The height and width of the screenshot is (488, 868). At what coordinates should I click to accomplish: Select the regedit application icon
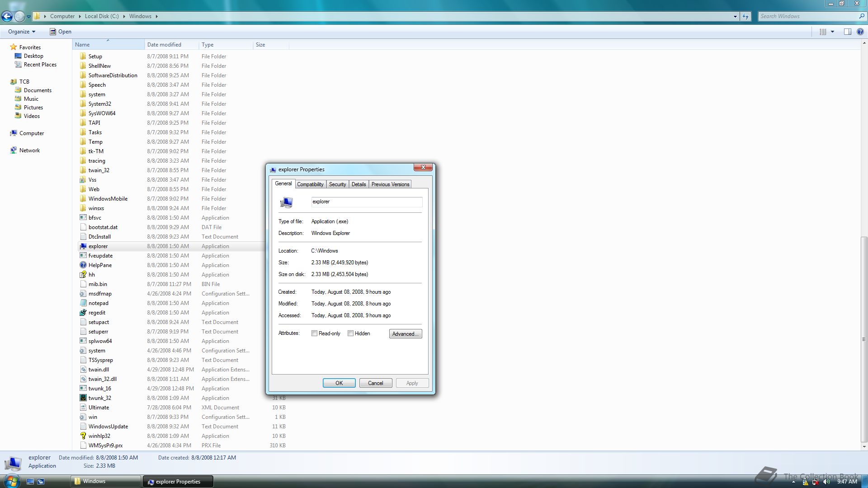point(83,313)
